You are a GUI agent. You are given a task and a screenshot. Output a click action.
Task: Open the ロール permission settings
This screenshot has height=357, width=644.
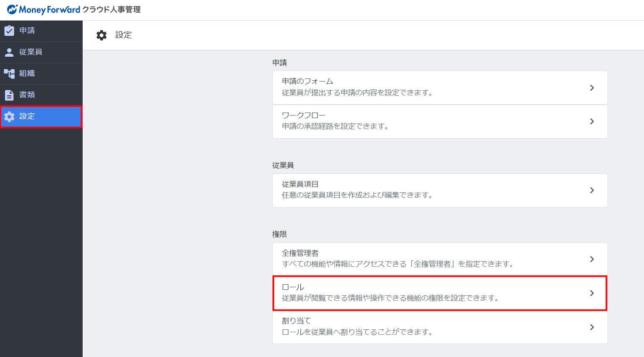point(440,293)
